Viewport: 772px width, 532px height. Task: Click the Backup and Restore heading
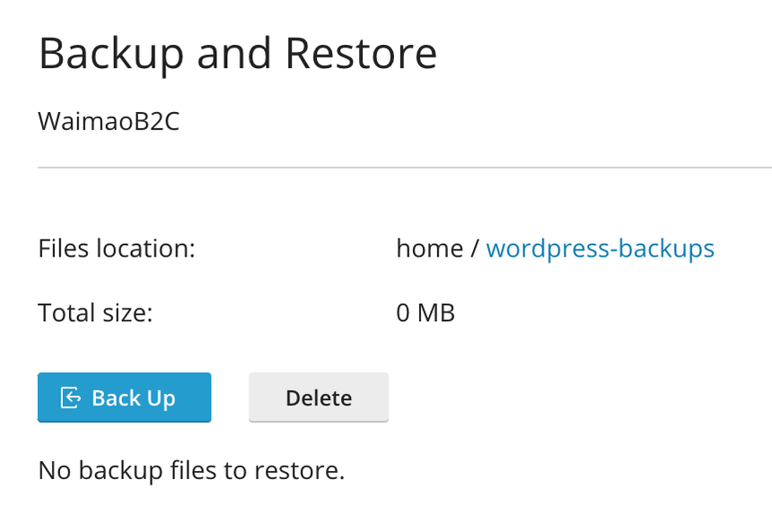237,53
